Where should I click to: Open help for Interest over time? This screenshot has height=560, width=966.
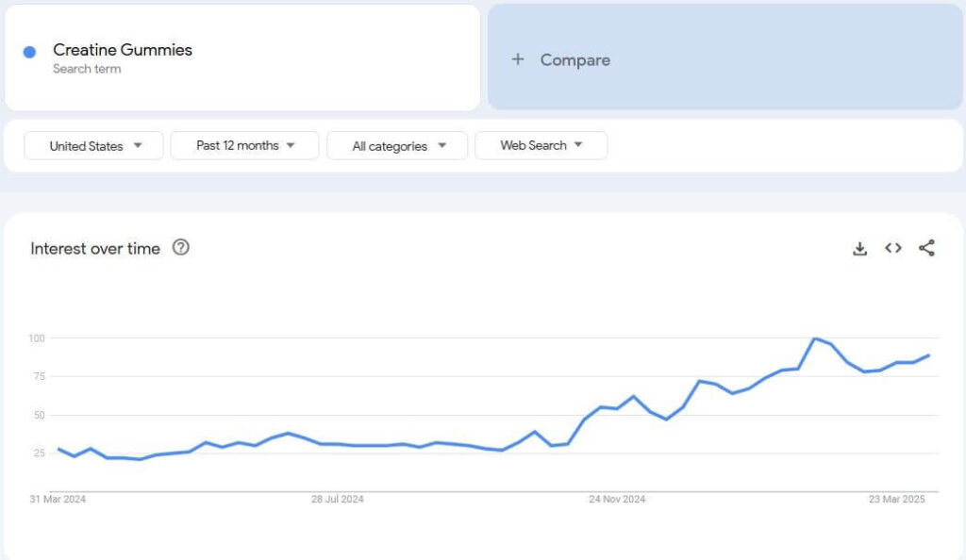tap(181, 248)
